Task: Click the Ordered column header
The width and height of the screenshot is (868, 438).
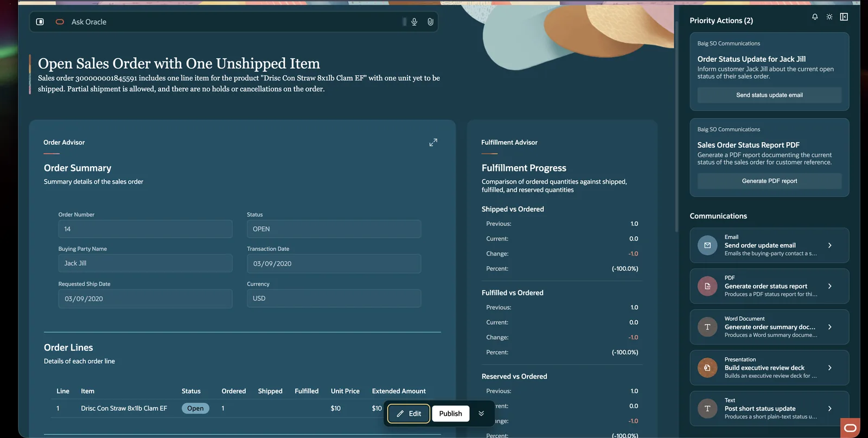Action: tap(234, 391)
